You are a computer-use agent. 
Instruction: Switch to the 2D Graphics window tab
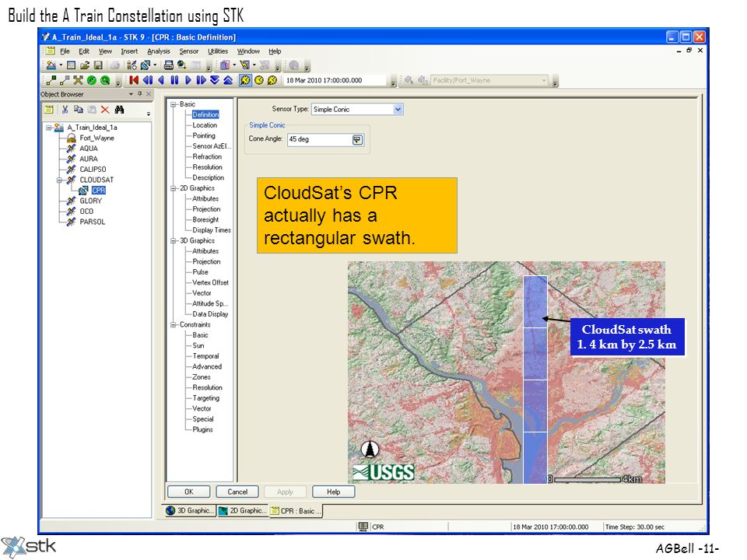coord(243,511)
